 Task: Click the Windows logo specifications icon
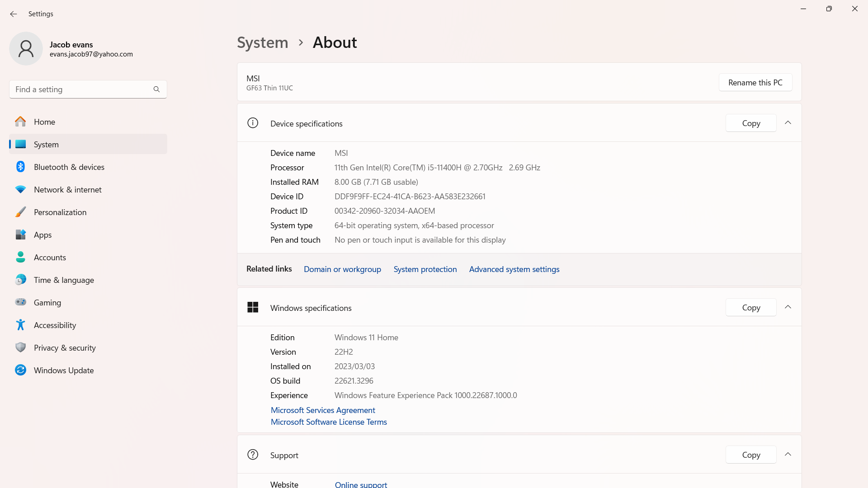pos(253,307)
